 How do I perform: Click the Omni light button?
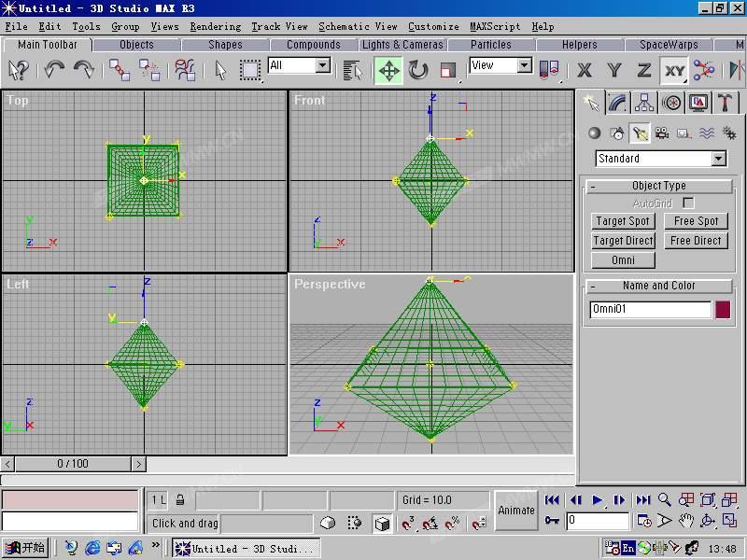623,260
